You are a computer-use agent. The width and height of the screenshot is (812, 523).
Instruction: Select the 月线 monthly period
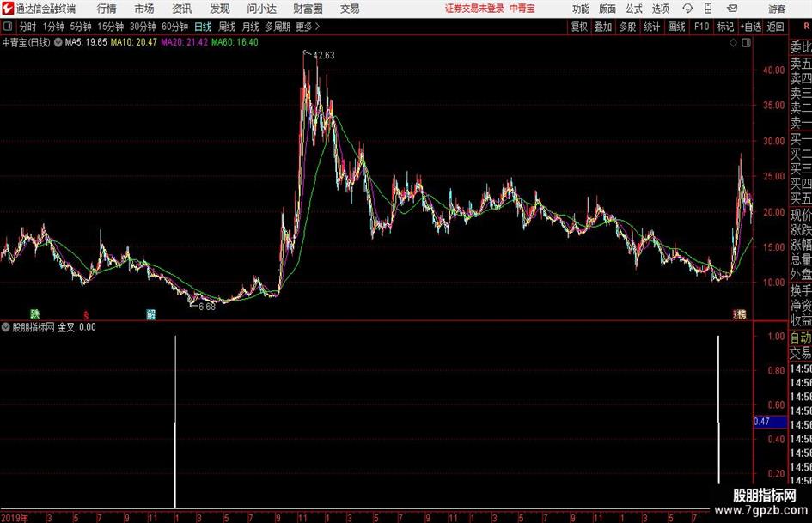coord(251,27)
